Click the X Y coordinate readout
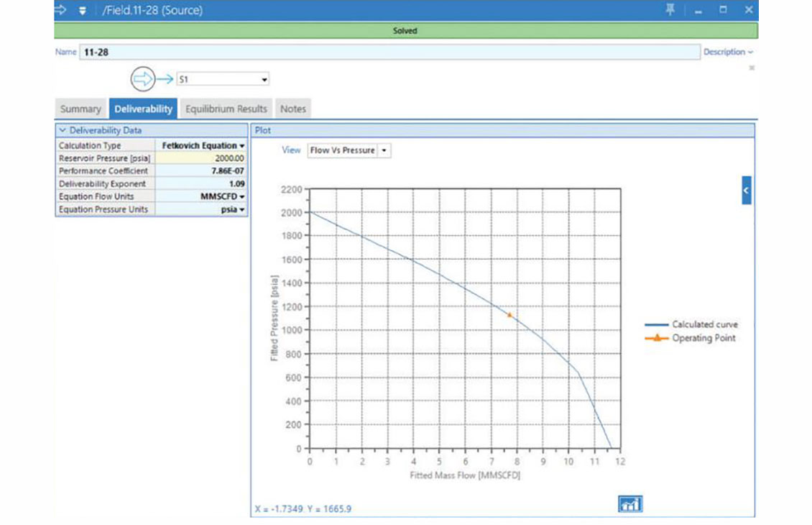Screen dimensions: 812x525 point(303,509)
